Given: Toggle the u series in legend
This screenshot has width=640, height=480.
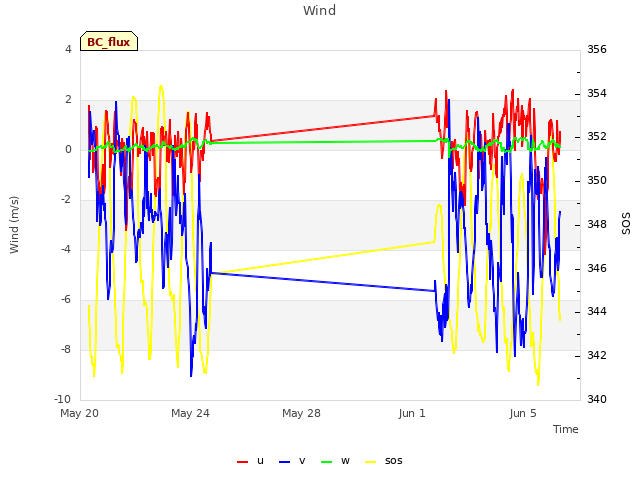Looking at the screenshot, I should [x=251, y=461].
